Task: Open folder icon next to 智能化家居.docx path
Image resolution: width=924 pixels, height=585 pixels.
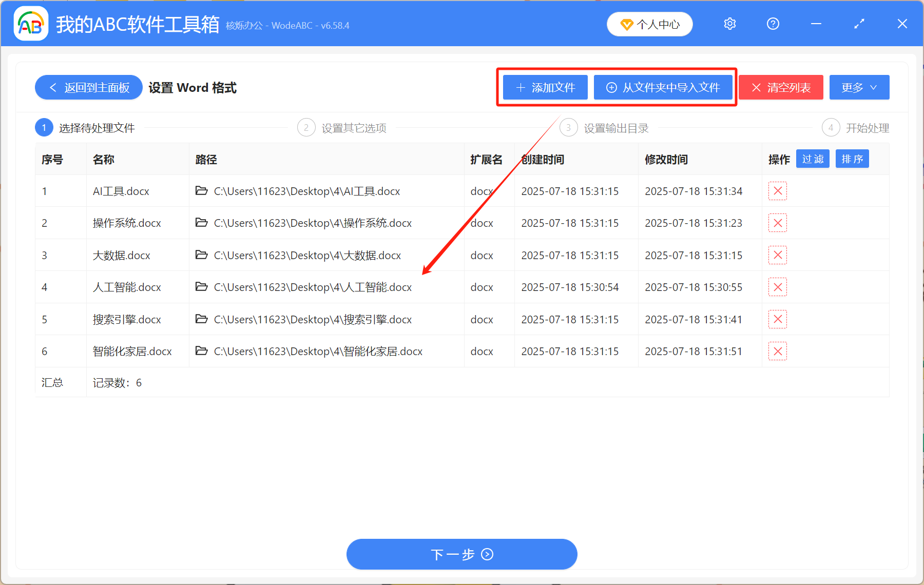Action: coord(201,351)
